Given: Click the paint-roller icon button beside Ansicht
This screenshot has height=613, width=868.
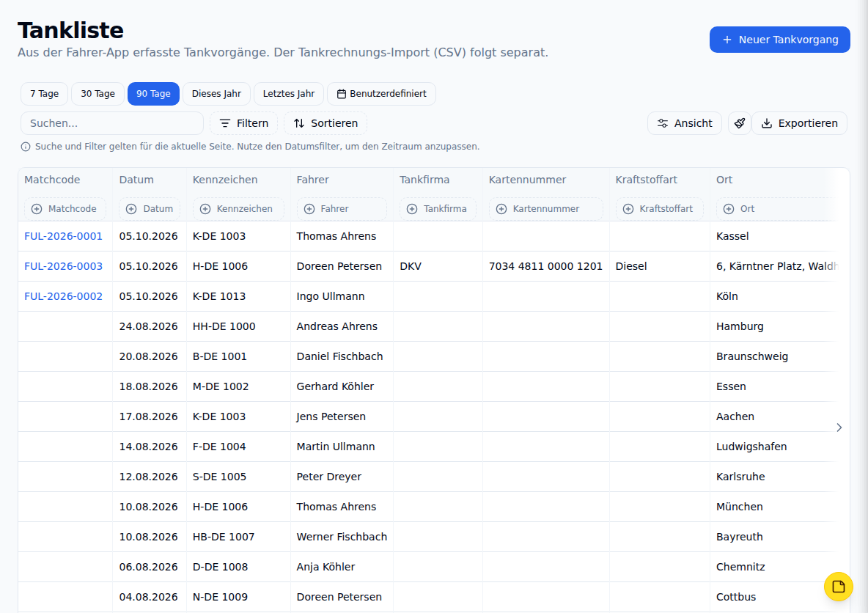Looking at the screenshot, I should pyautogui.click(x=740, y=123).
